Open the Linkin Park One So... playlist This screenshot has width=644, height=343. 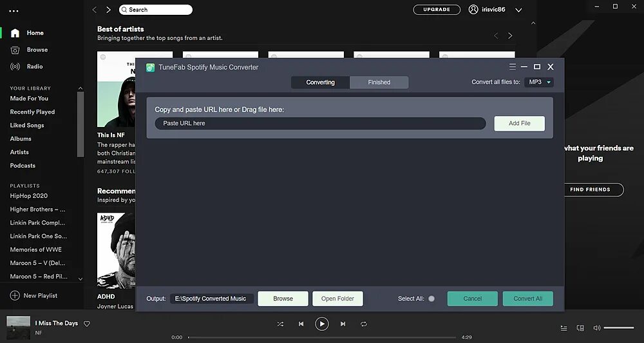pyautogui.click(x=38, y=236)
